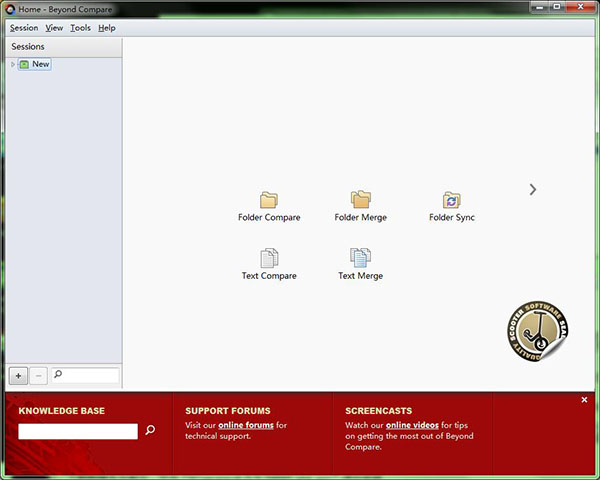This screenshot has width=600, height=480.
Task: Follow the online forums link
Action: 246,425
